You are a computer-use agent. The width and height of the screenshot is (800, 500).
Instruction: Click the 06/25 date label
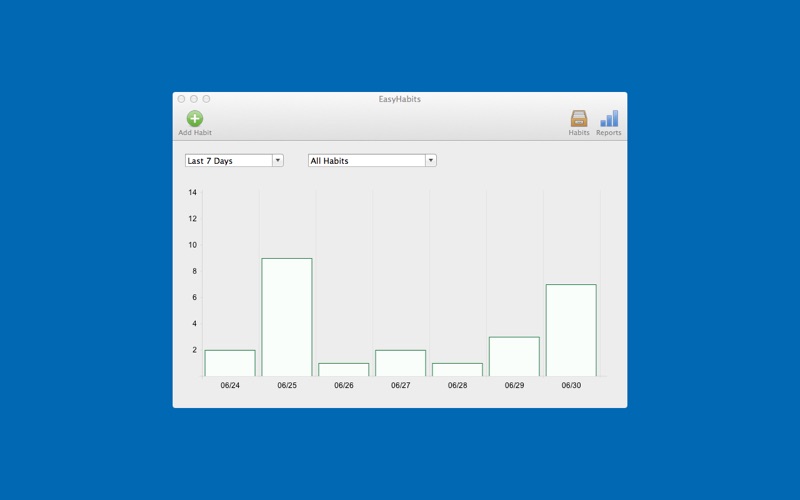287,385
